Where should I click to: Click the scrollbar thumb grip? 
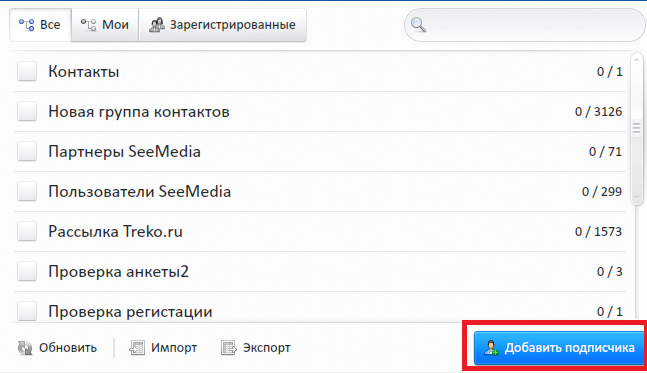coord(636,128)
